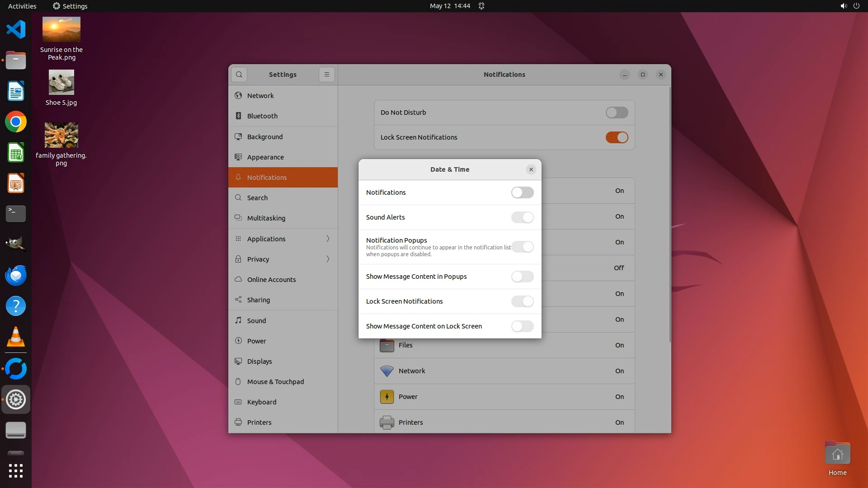Open the Sunrise on the Peak.png thumbnail
The image size is (868, 488).
pyautogui.click(x=61, y=29)
